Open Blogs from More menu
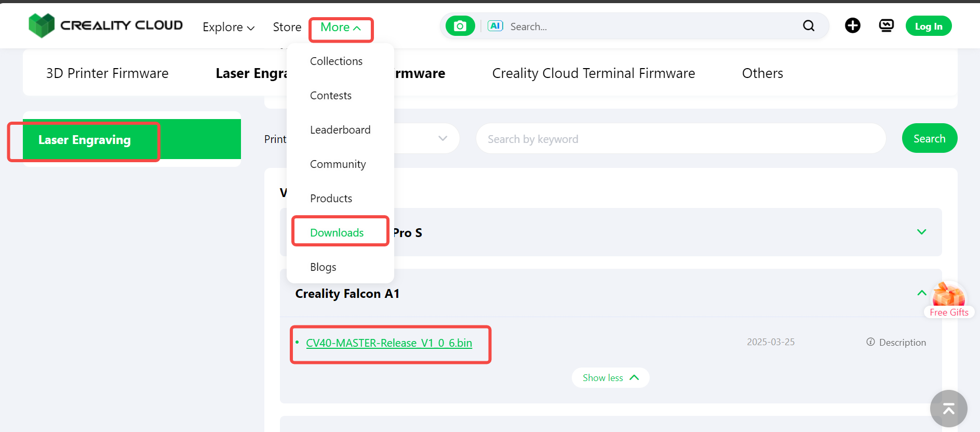The height and width of the screenshot is (432, 980). point(323,267)
